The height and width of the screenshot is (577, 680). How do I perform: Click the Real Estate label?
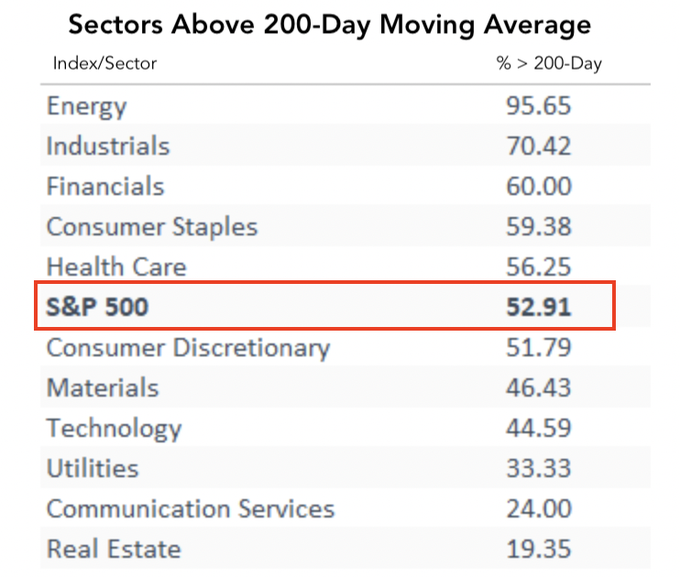pos(113,549)
